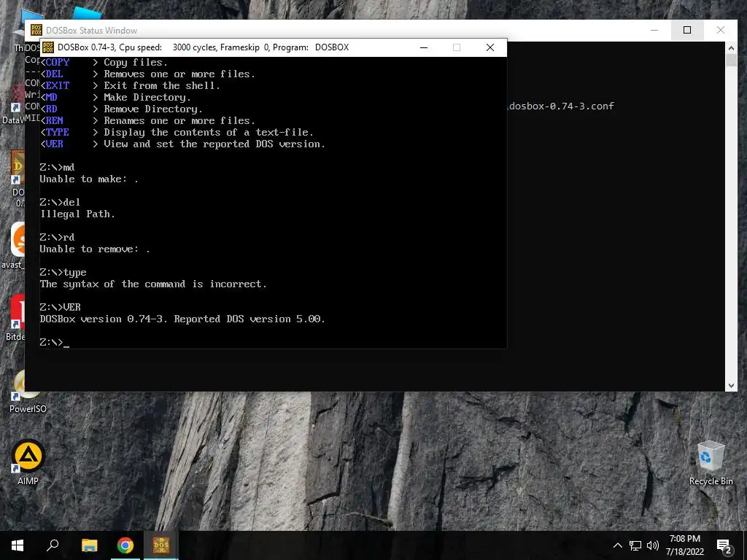Open File Explorer from the taskbar

click(x=89, y=545)
